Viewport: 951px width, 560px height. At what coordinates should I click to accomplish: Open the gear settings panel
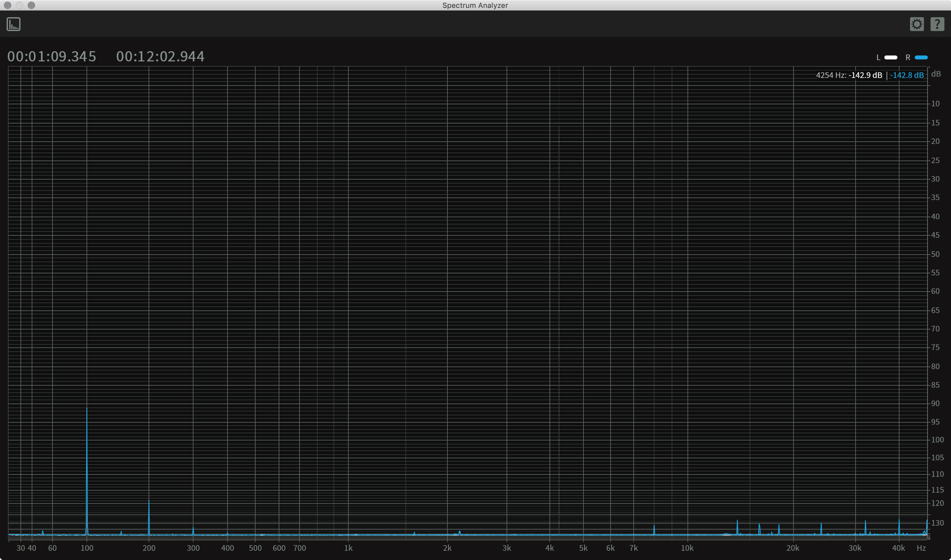point(917,24)
